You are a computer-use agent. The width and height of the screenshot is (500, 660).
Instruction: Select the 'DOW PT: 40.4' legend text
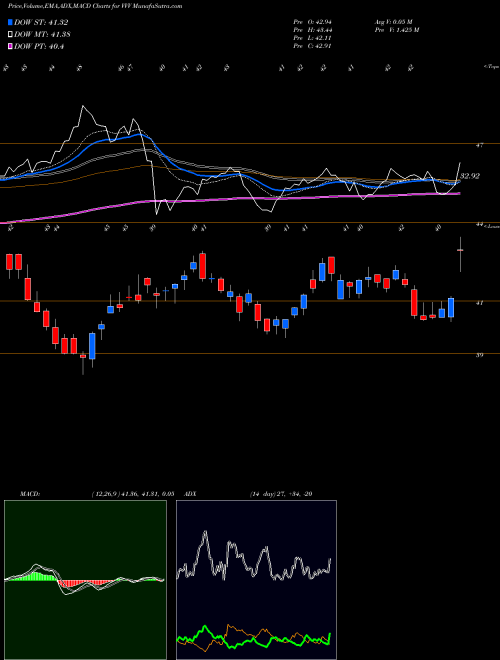[39, 46]
